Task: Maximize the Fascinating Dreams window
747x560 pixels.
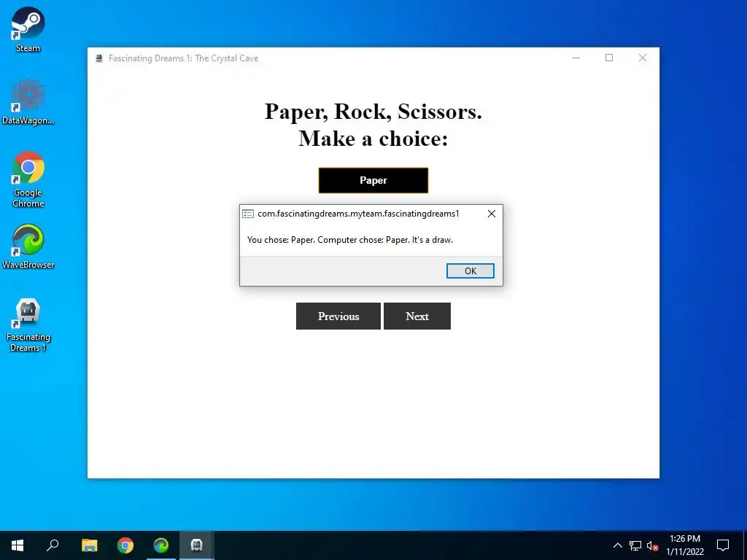Action: (609, 58)
